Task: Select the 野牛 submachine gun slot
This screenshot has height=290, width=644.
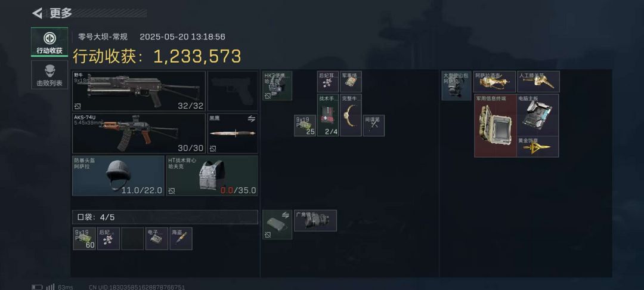Action: pos(139,91)
